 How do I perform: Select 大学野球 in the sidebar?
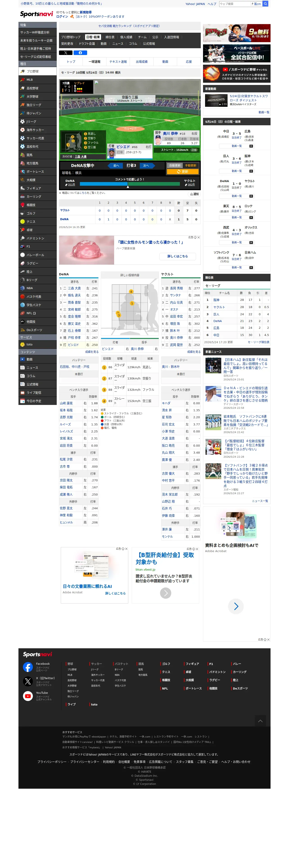pos(37,97)
